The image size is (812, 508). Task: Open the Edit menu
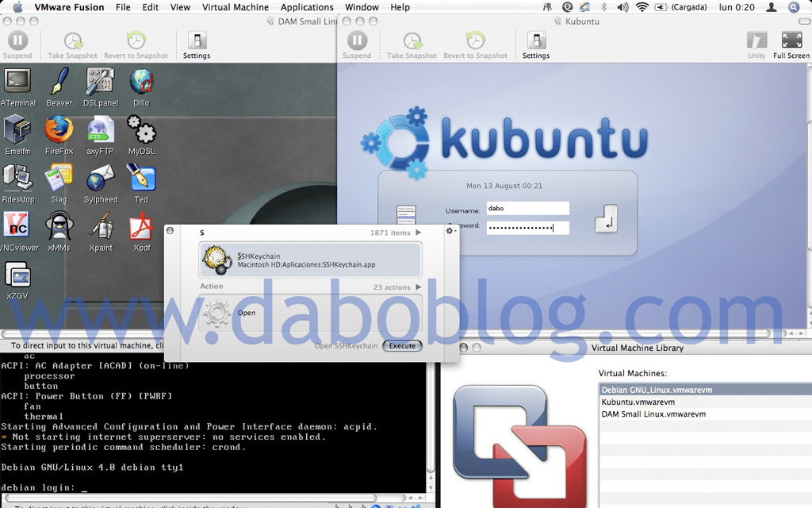pos(151,7)
